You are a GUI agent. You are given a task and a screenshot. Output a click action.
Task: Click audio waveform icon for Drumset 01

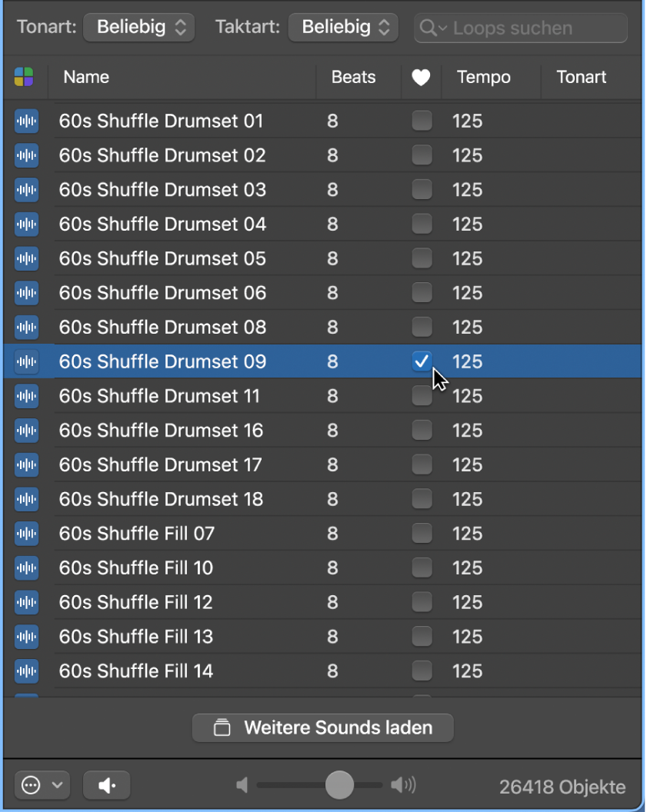(26, 121)
